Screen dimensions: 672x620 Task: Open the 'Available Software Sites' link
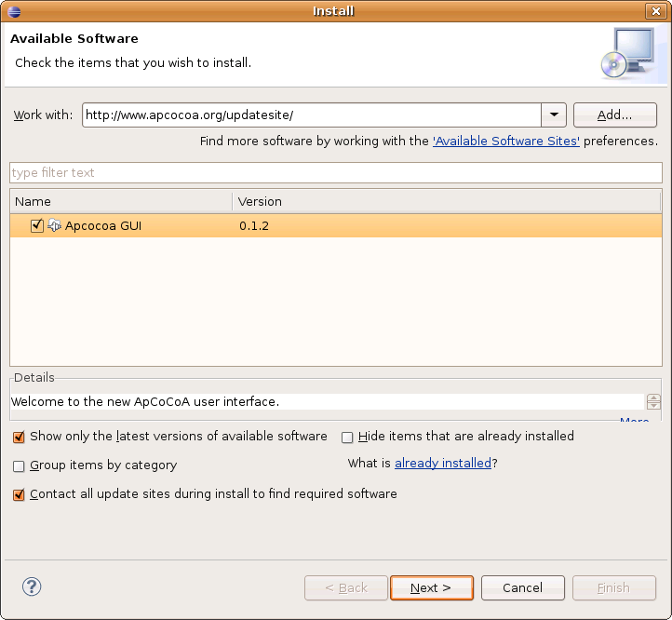coord(506,142)
